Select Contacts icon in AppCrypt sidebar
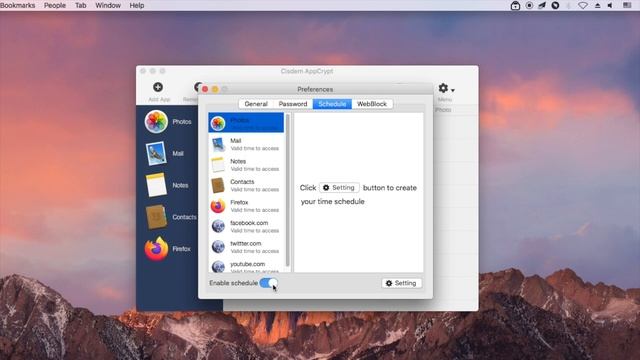The width and height of the screenshot is (640, 360). [156, 217]
